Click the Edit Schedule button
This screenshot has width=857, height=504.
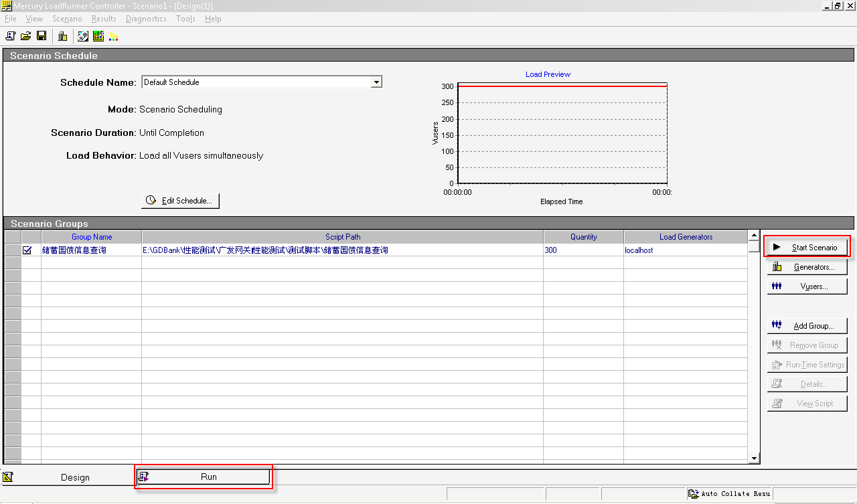pos(180,201)
